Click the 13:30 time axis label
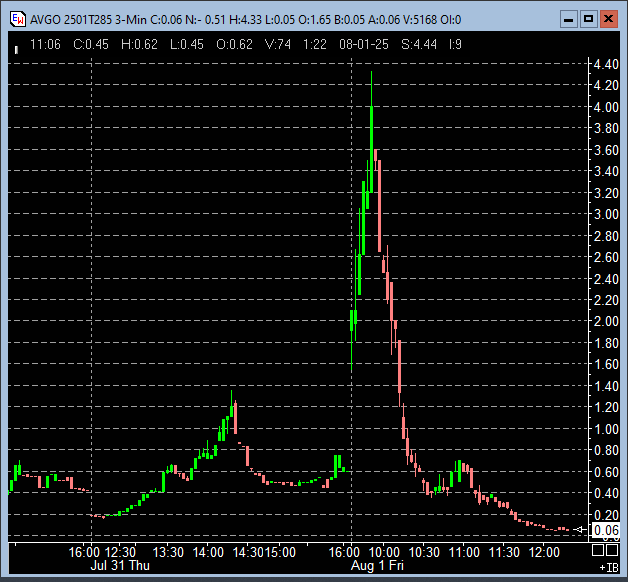 coord(168,552)
